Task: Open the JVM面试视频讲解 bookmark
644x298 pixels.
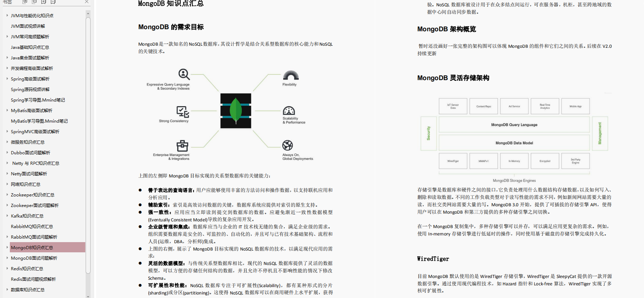Action: point(28,26)
